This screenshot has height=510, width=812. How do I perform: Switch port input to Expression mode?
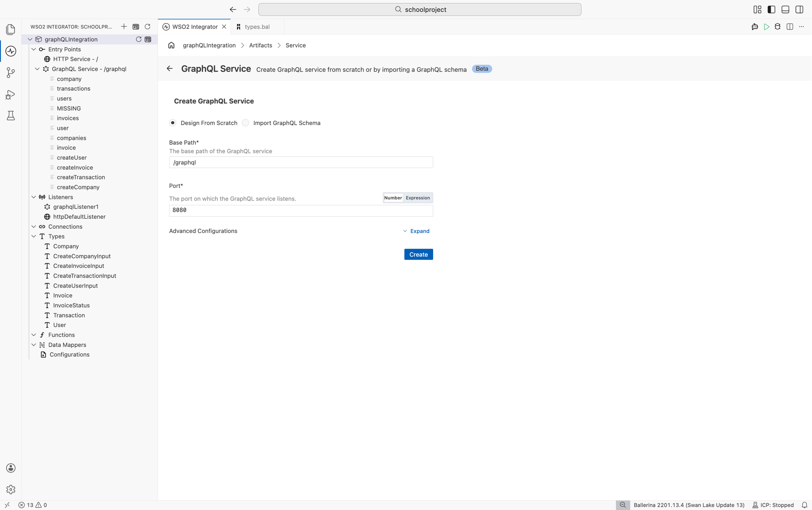coord(418,198)
